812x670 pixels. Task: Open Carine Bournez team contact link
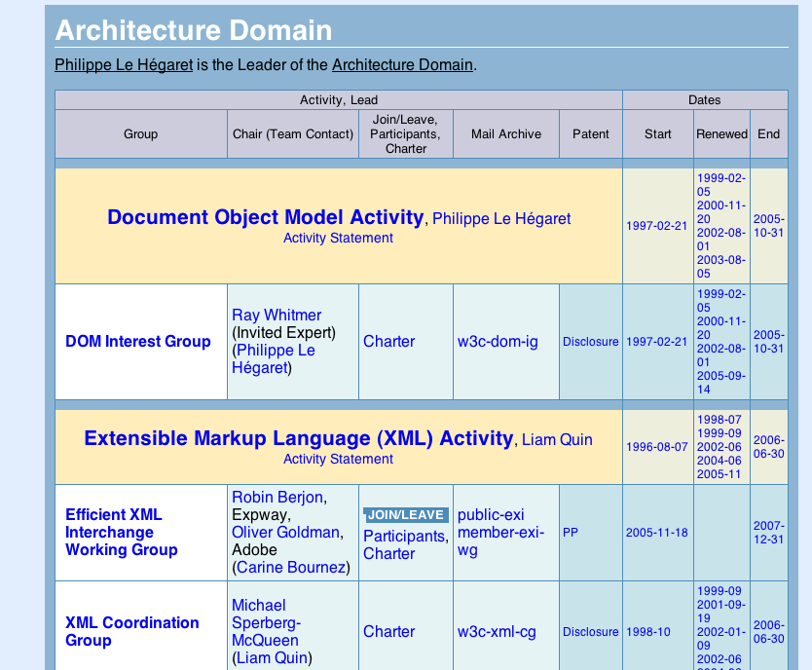[291, 567]
